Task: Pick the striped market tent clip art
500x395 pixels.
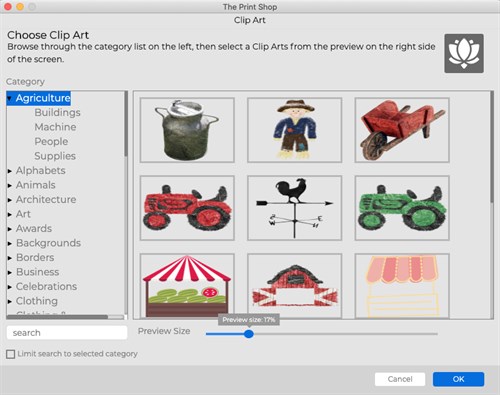Action: 187,286
